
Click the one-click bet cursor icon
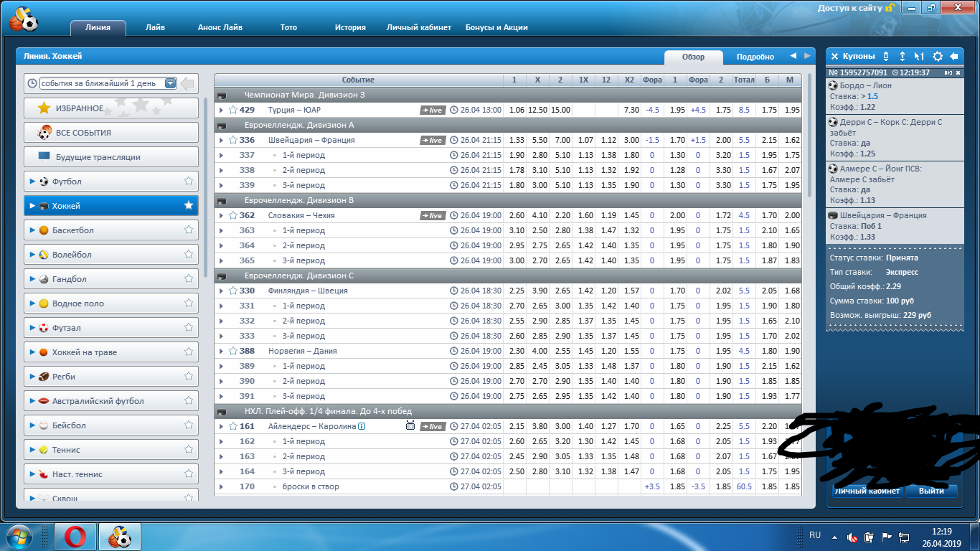click(919, 56)
